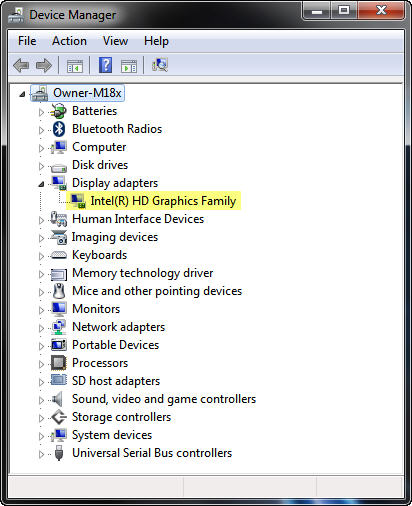Viewport: 412px width, 506px height.
Task: Click the Keyboards category icon
Action: (x=59, y=255)
